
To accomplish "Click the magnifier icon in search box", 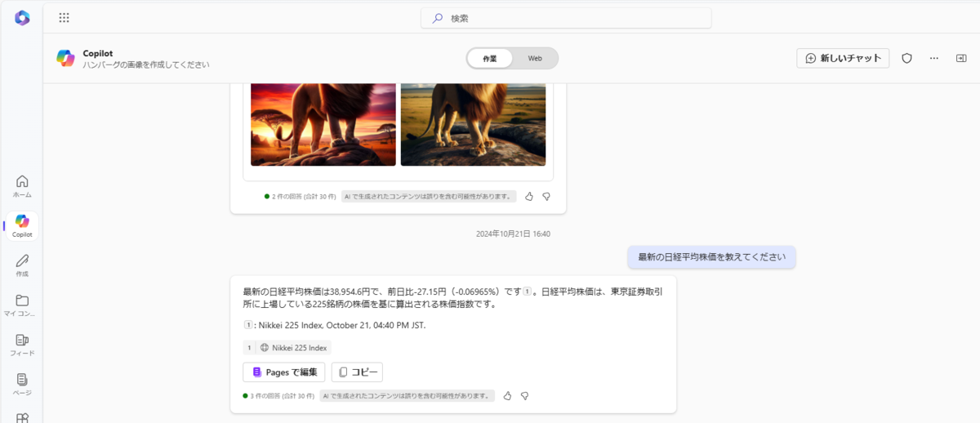I will click(438, 18).
